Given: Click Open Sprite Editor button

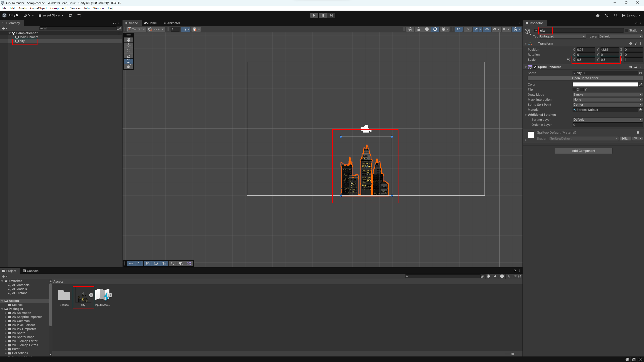Looking at the screenshot, I should coord(585,78).
